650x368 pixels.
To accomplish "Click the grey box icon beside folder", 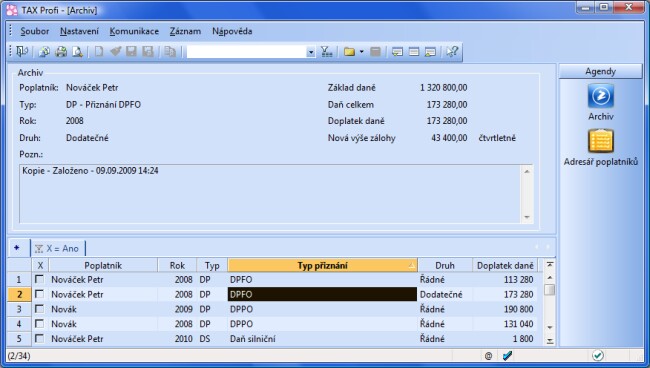I will pos(376,52).
